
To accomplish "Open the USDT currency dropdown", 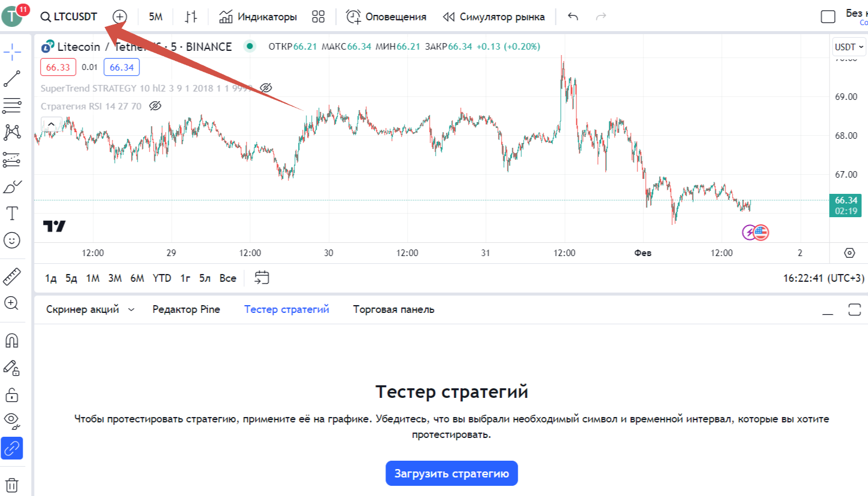I will tap(849, 47).
